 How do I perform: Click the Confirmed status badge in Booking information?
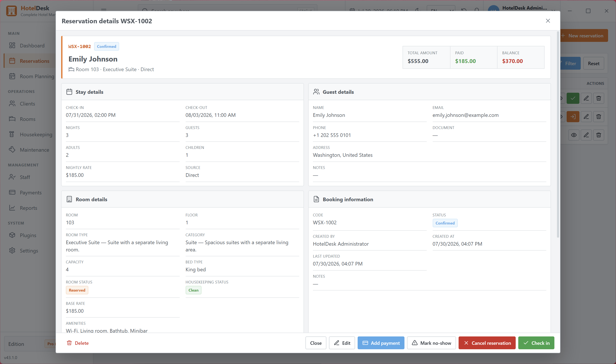(x=445, y=223)
